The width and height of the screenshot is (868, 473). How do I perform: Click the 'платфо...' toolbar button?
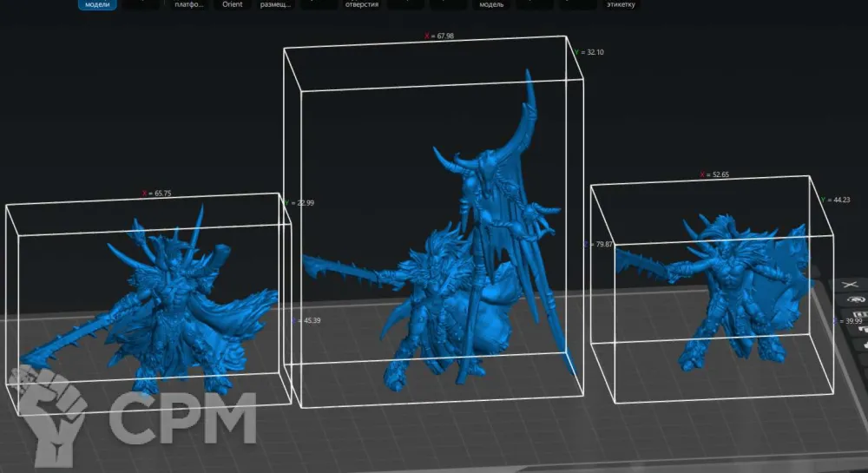(188, 4)
